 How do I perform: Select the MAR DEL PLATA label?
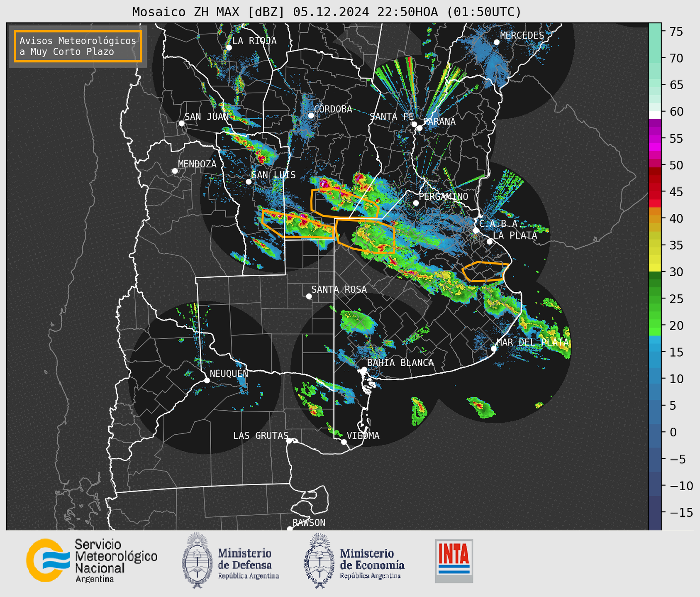click(x=532, y=343)
